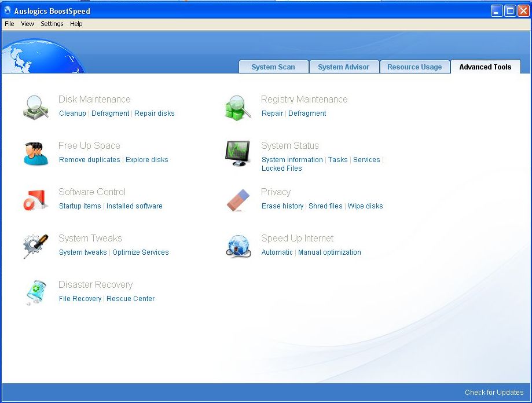Click the System Status heading
Viewport: 532px width, 403px height.
click(290, 145)
